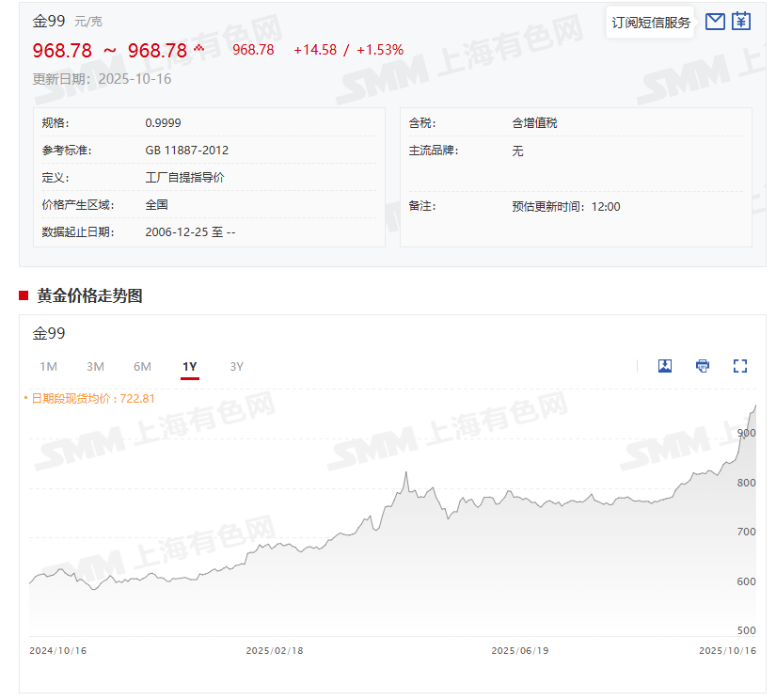Click the 2025/02/18 x-axis date label

pyautogui.click(x=275, y=650)
